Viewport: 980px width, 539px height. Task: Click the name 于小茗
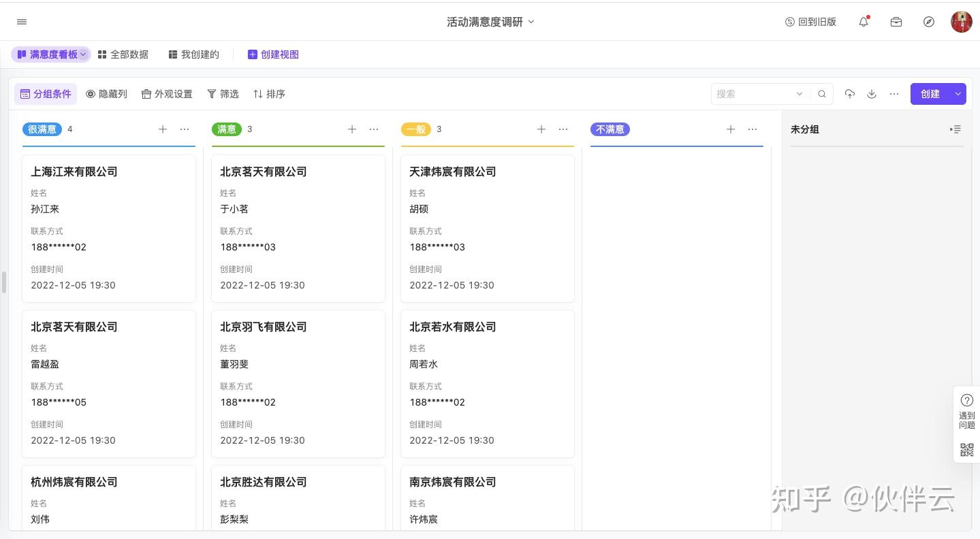[x=234, y=209]
